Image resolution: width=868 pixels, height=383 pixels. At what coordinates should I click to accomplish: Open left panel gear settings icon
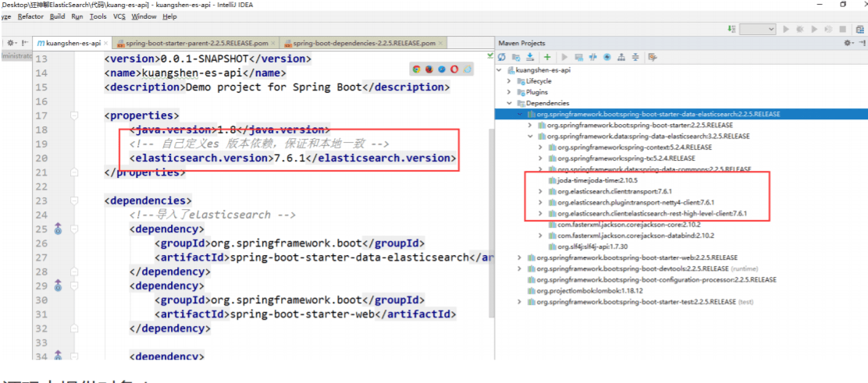click(12, 43)
